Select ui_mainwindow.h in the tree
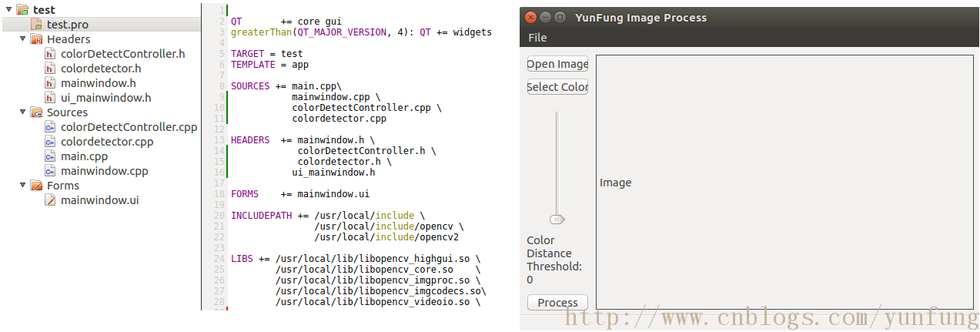The width and height of the screenshot is (980, 332). tap(106, 98)
